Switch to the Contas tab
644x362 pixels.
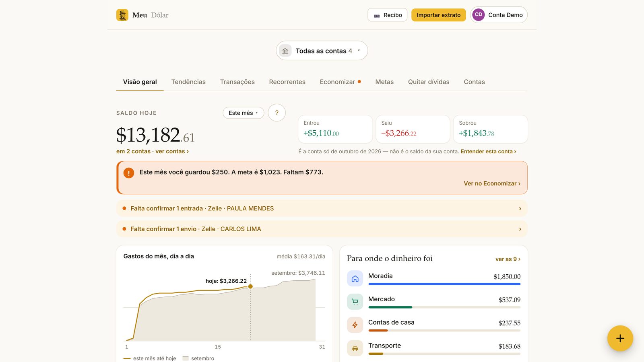click(x=474, y=82)
